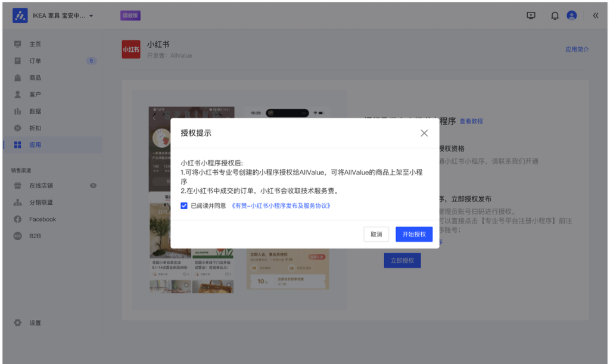Open the 查看教程 tutorial link

click(x=471, y=122)
